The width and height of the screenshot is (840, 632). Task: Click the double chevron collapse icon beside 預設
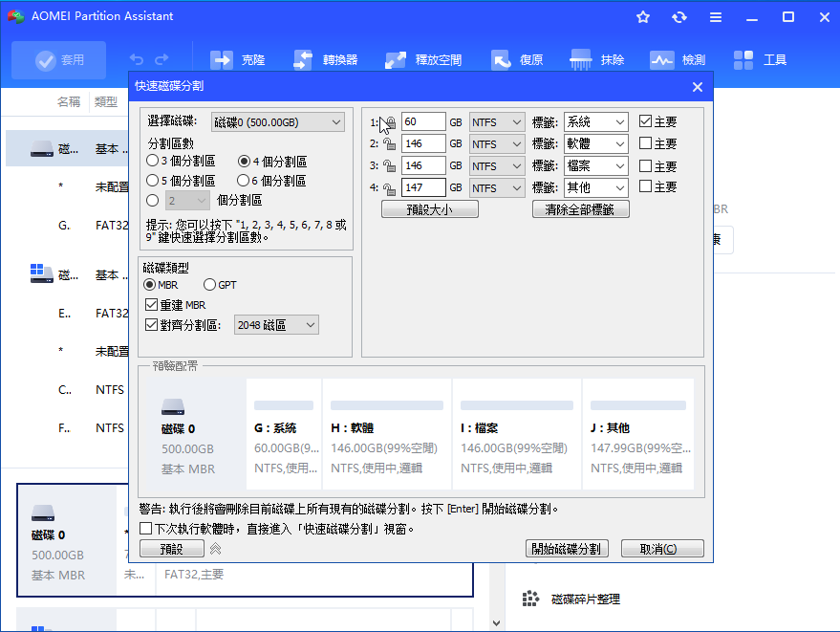(x=215, y=549)
